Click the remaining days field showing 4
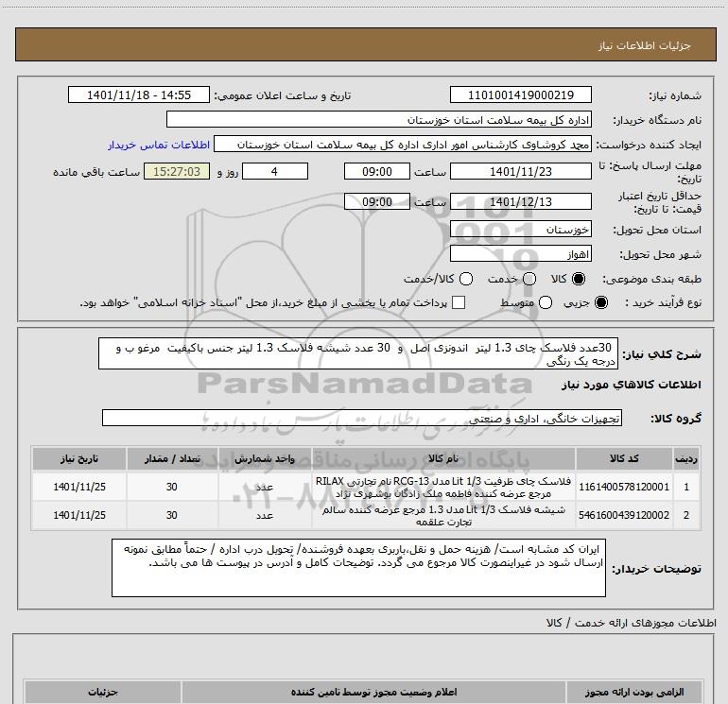The height and width of the screenshot is (704, 728). [x=275, y=172]
